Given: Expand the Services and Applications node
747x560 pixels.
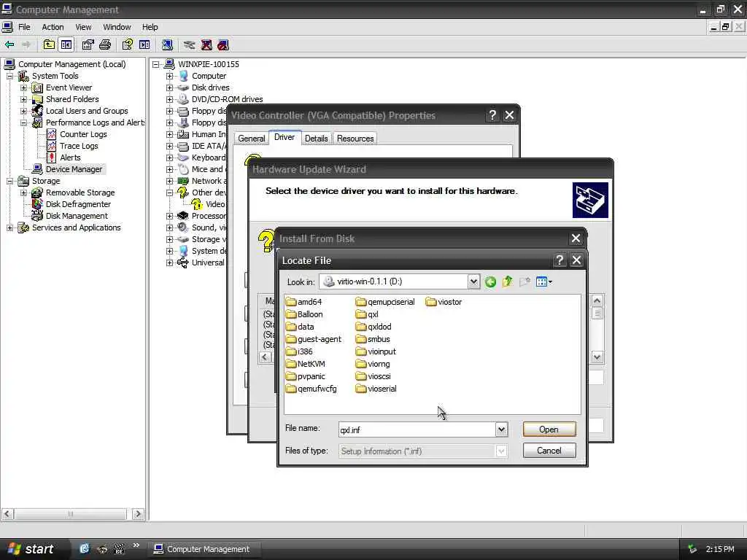Looking at the screenshot, I should (x=9, y=227).
